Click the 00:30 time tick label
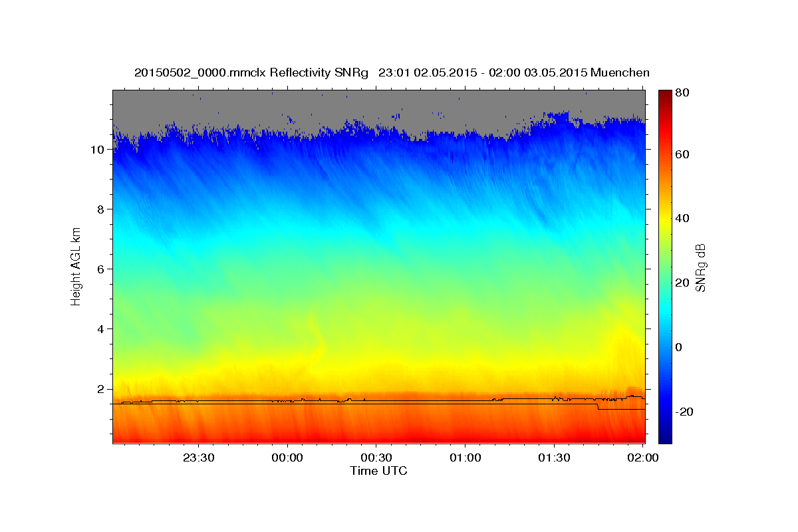Viewport: 798px width, 532px height. point(376,458)
